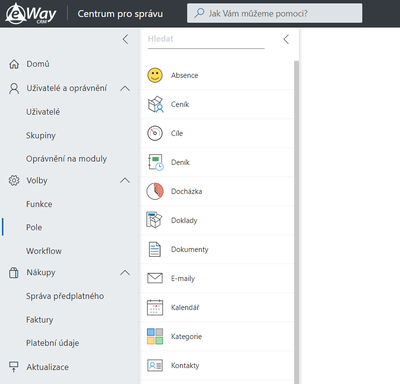This screenshot has width=400, height=384.
Task: Click the module list vertical scrollbar
Action: click(x=296, y=222)
